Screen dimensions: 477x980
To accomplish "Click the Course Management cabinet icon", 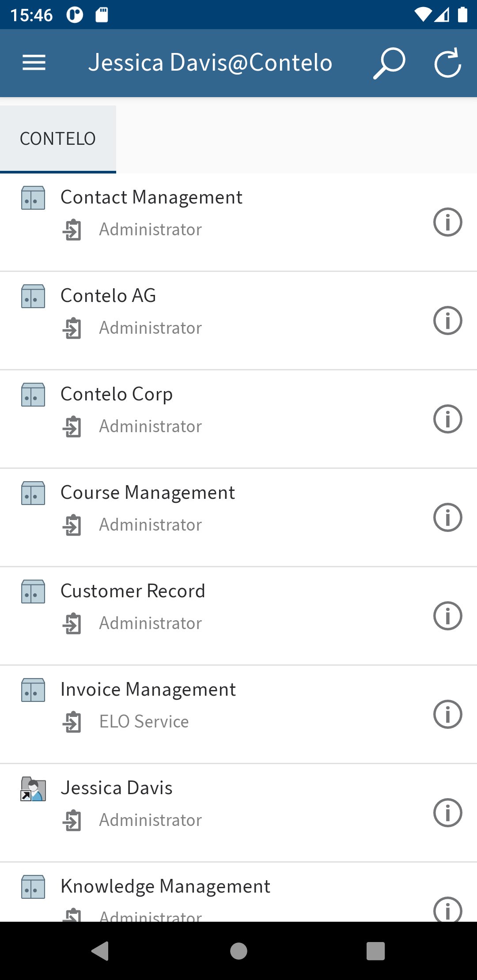I will point(33,493).
